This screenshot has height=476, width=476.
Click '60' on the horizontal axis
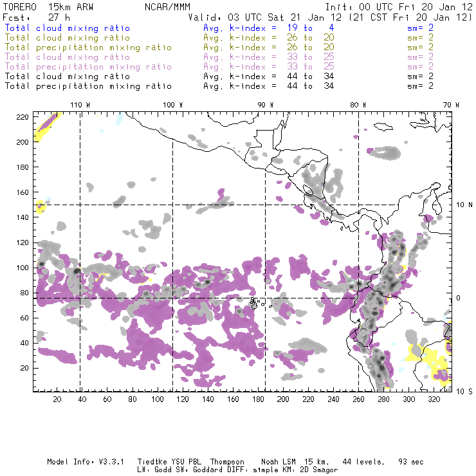coord(107,399)
